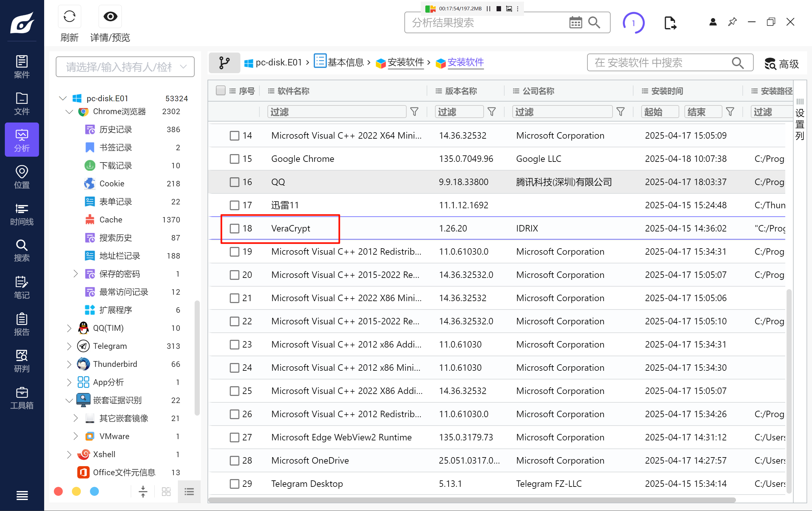Check the box for Telegram Desktop row

[234, 484]
